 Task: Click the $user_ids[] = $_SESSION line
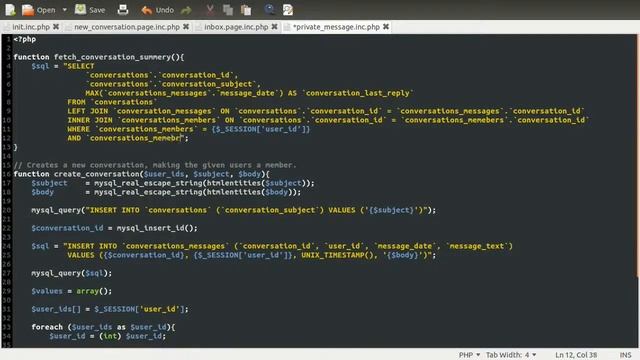click(110, 309)
